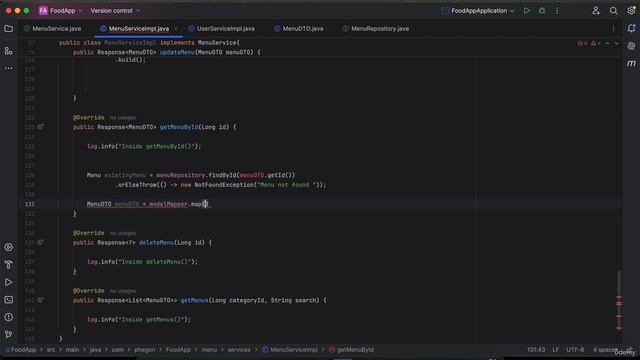
Task: Click 'no usages' hint above getMenus
Action: tap(122, 291)
